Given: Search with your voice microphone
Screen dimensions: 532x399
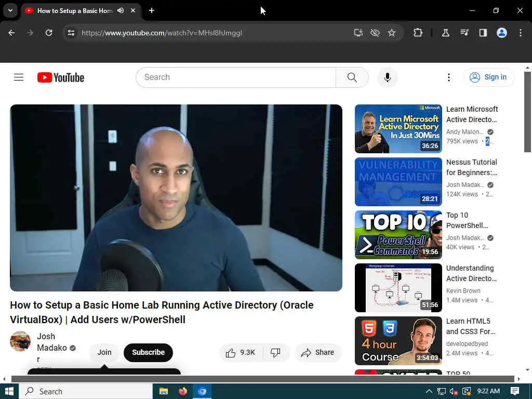Looking at the screenshot, I should [x=388, y=77].
